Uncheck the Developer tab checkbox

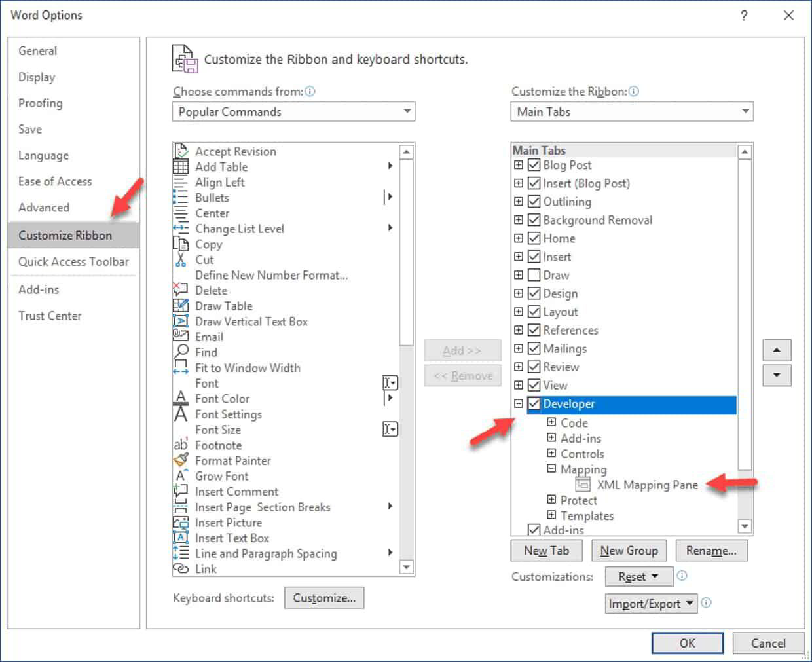[534, 403]
